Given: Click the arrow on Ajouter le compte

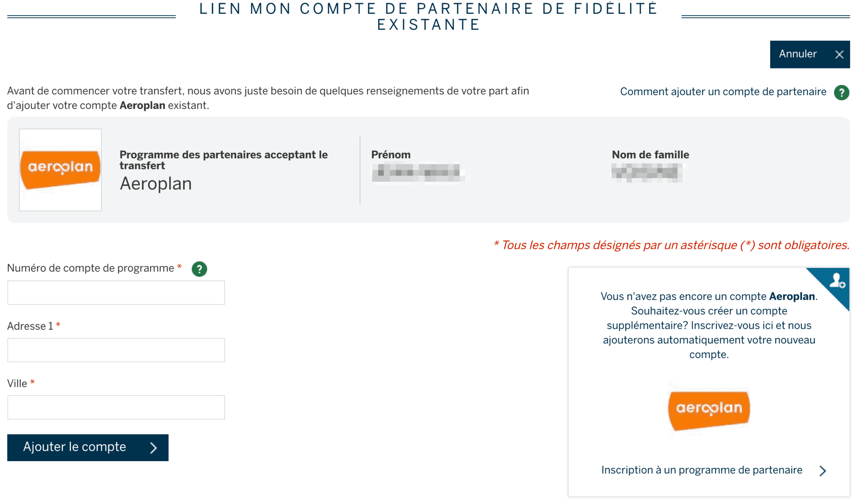Looking at the screenshot, I should (153, 448).
